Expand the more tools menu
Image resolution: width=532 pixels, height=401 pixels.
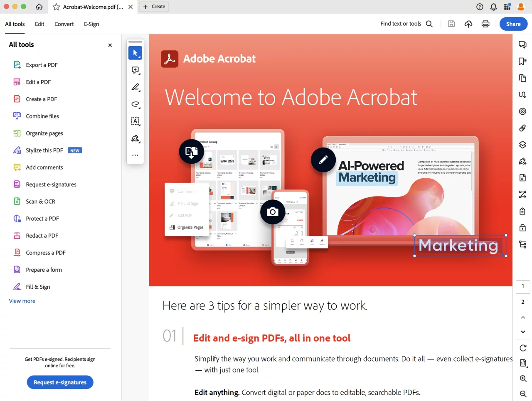coord(135,155)
